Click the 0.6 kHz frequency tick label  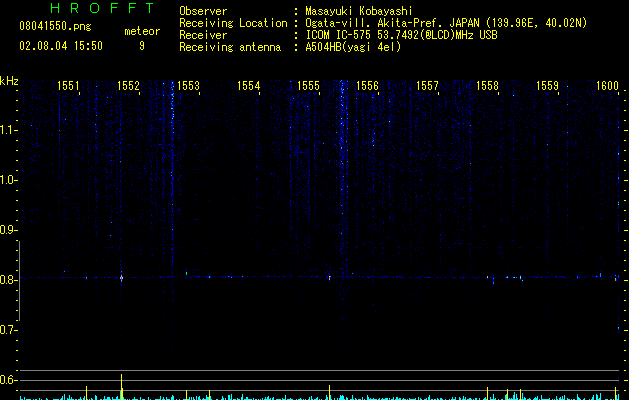tap(9, 380)
